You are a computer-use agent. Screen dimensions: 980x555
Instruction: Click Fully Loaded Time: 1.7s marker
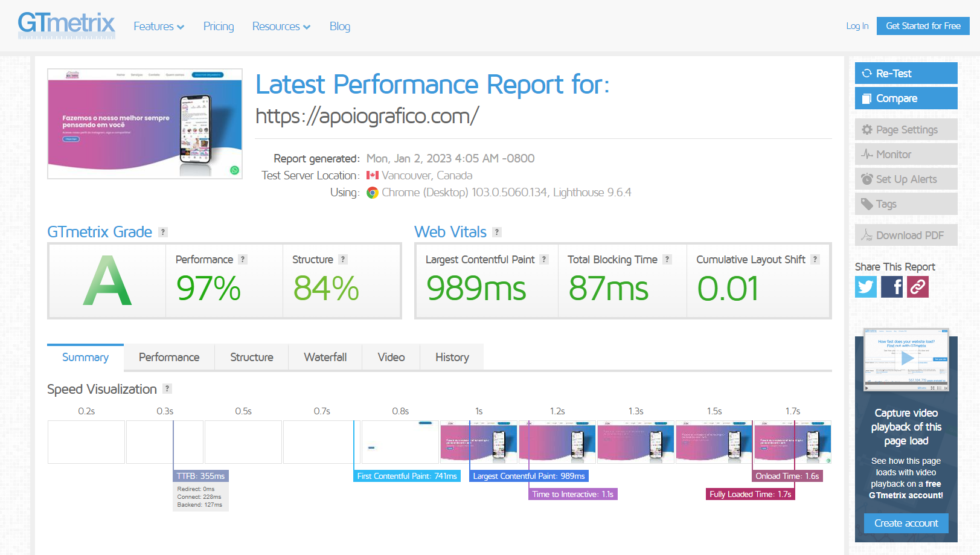pos(751,494)
